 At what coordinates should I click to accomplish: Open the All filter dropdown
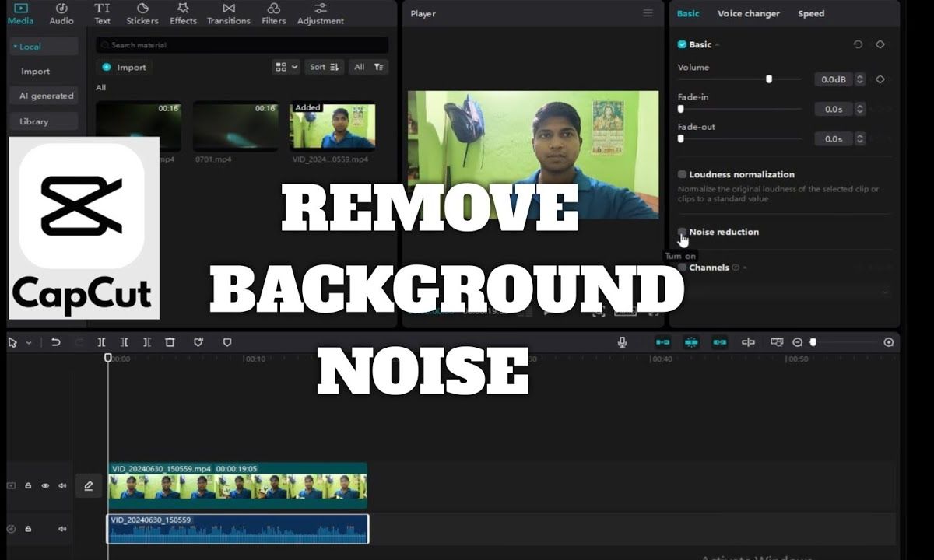[369, 67]
